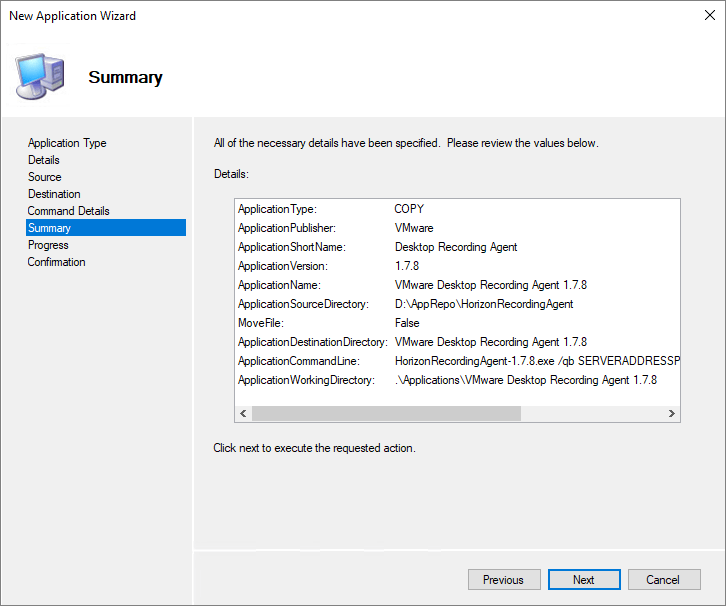
Task: Select the Progress step in sidebar
Action: point(49,245)
